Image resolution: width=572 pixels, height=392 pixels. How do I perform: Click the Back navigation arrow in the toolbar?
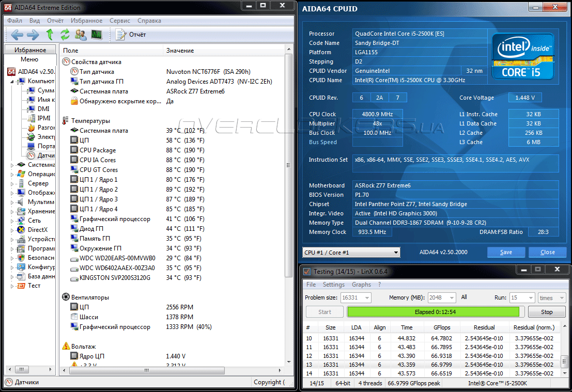click(x=17, y=35)
